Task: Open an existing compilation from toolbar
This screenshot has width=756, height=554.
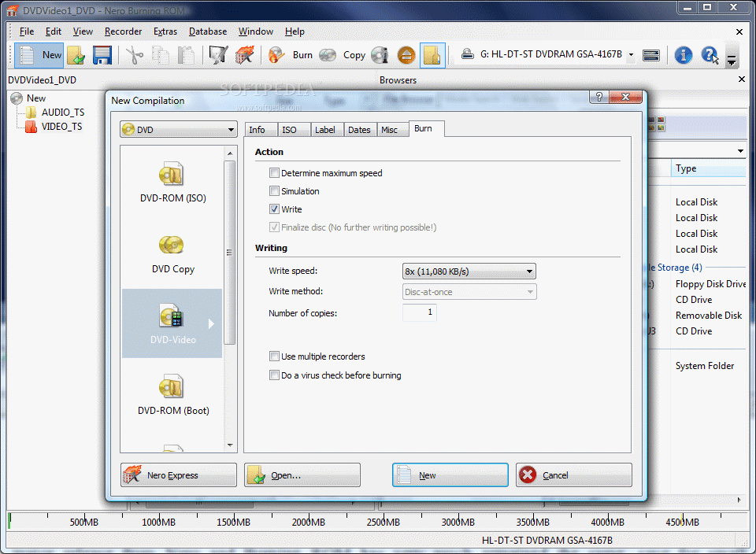Action: point(76,55)
